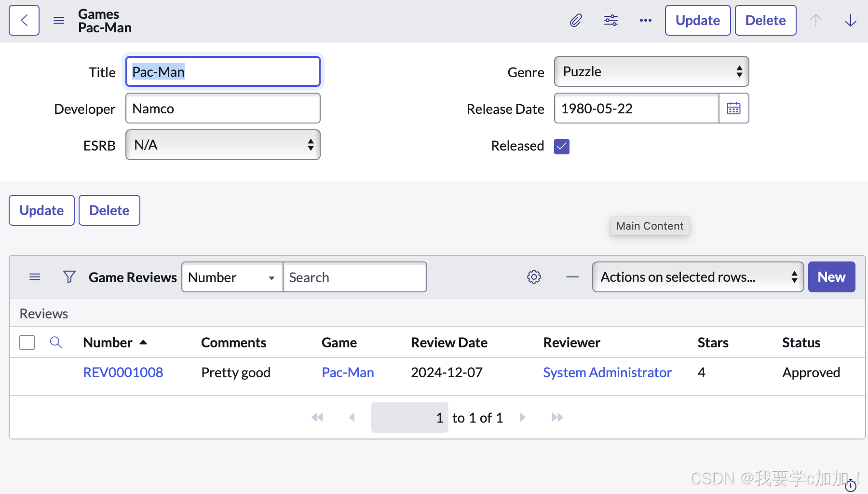Click the page number input box

point(409,417)
